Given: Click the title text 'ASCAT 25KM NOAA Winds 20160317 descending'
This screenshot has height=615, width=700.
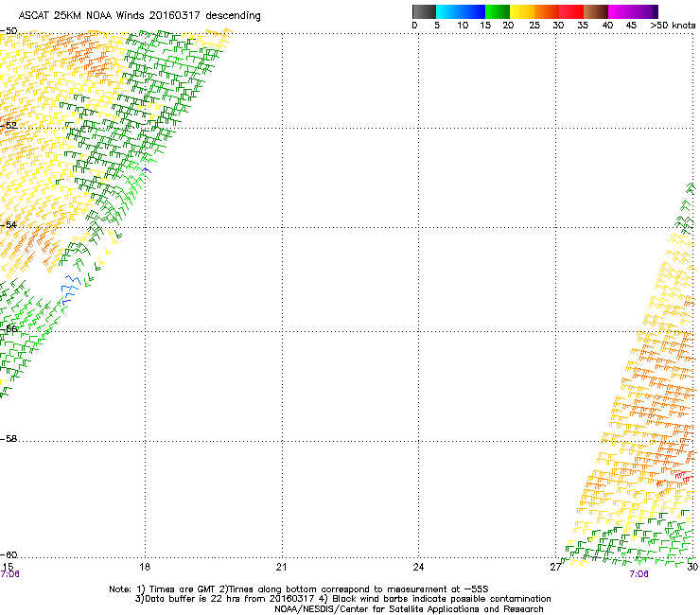Looking at the screenshot, I should click(139, 16).
